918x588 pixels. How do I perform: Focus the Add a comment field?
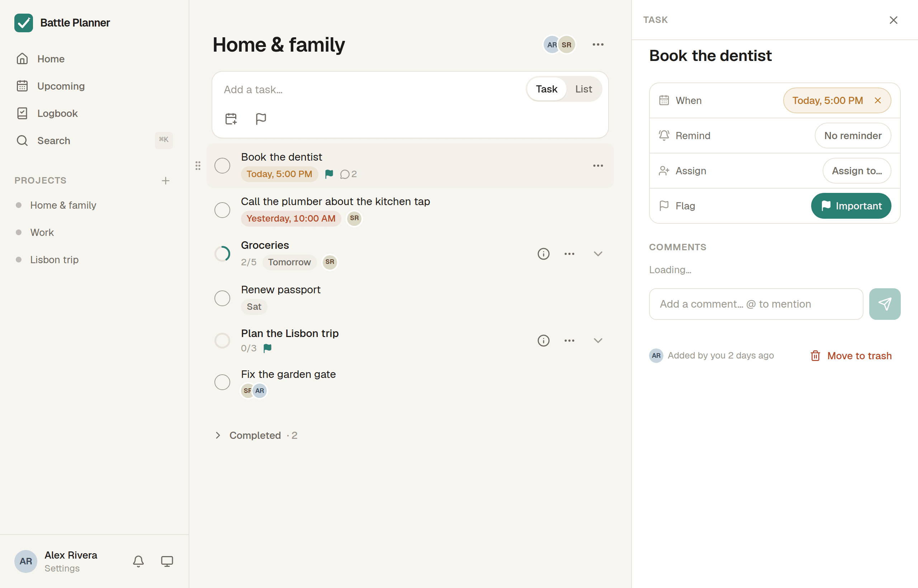[756, 304]
